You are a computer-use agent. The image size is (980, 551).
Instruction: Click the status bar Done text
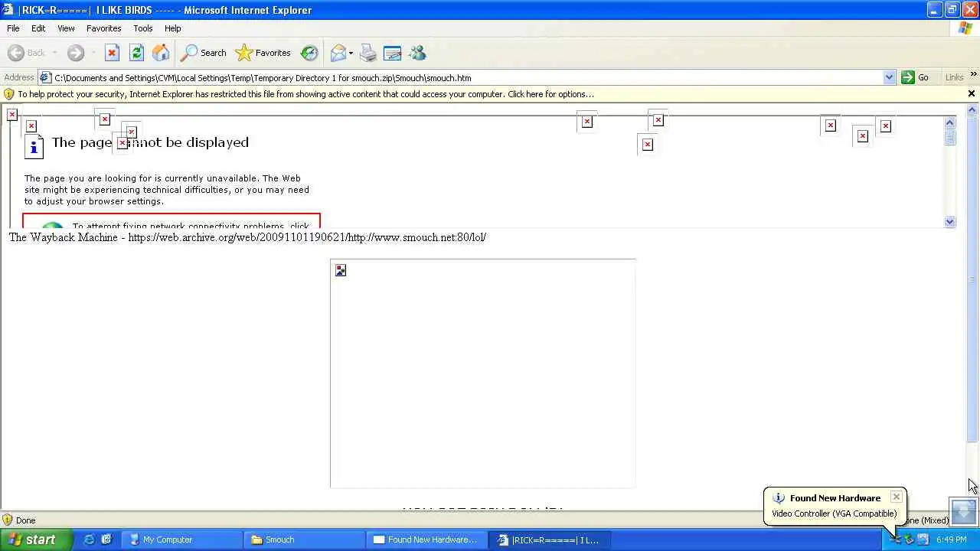pos(25,520)
